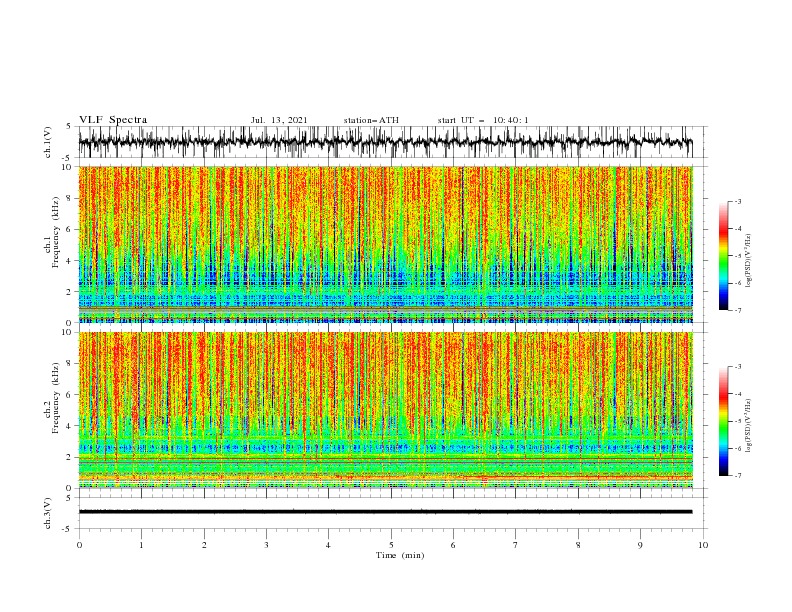Click the '-5' tick on ch.2 color bar
The image size is (792, 612).
(x=737, y=421)
